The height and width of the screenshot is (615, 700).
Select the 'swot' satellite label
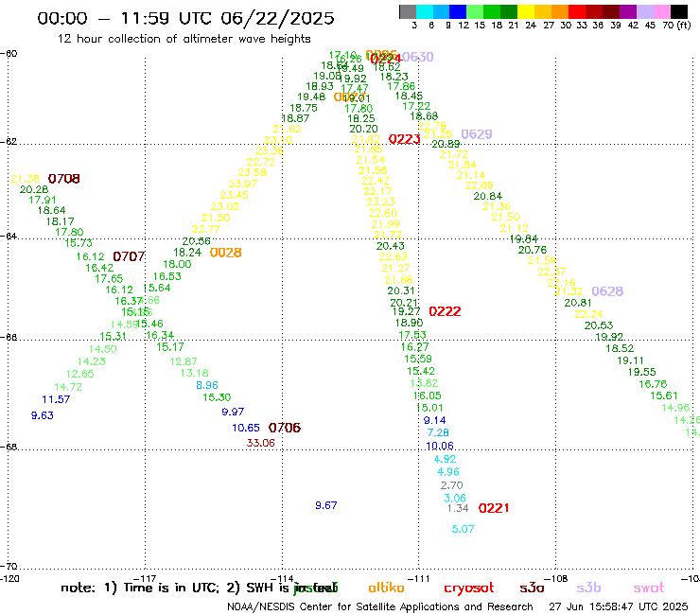pyautogui.click(x=648, y=589)
